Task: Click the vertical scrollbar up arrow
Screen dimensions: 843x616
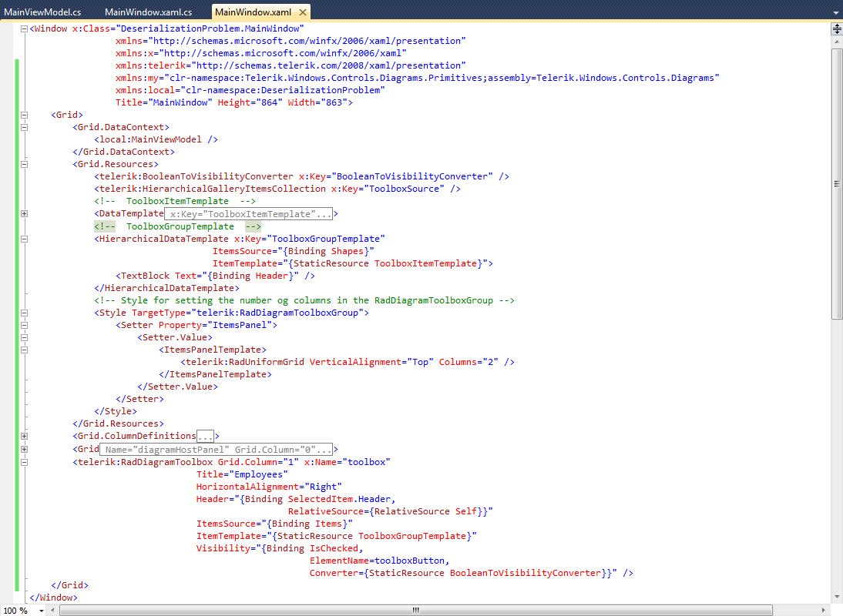Action: (x=837, y=42)
